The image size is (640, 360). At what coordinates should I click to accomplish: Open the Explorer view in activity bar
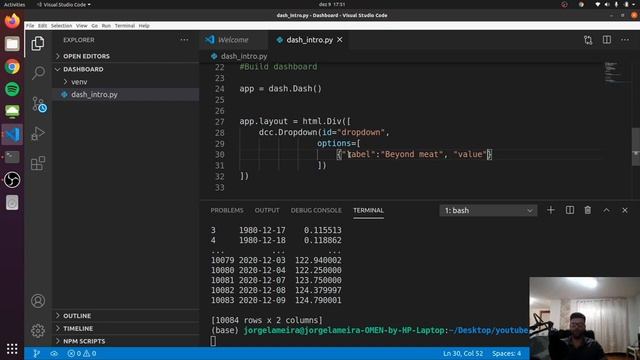pos(38,43)
